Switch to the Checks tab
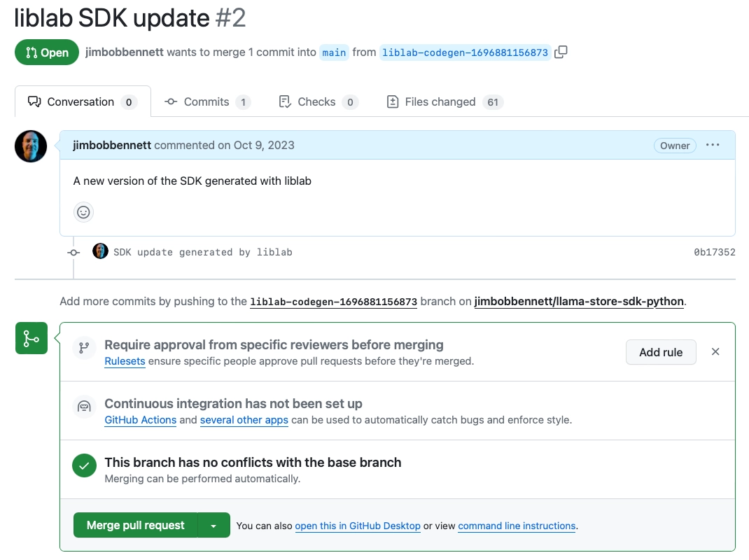This screenshot has width=749, height=560. 317,101
